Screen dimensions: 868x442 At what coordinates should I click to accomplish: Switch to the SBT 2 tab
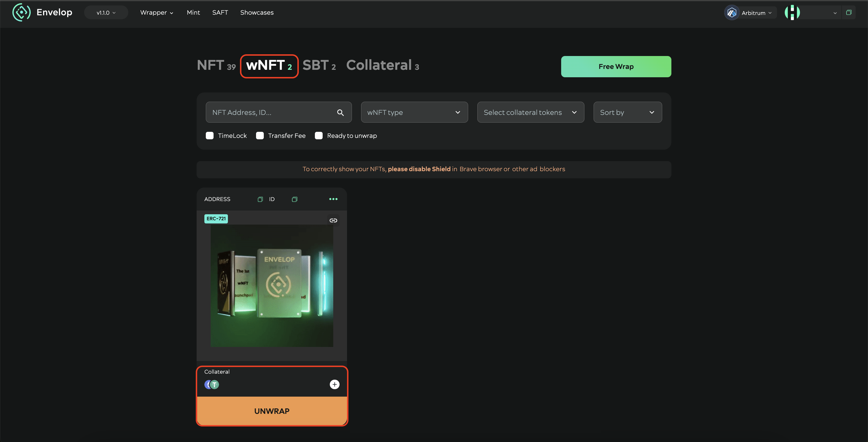(319, 65)
